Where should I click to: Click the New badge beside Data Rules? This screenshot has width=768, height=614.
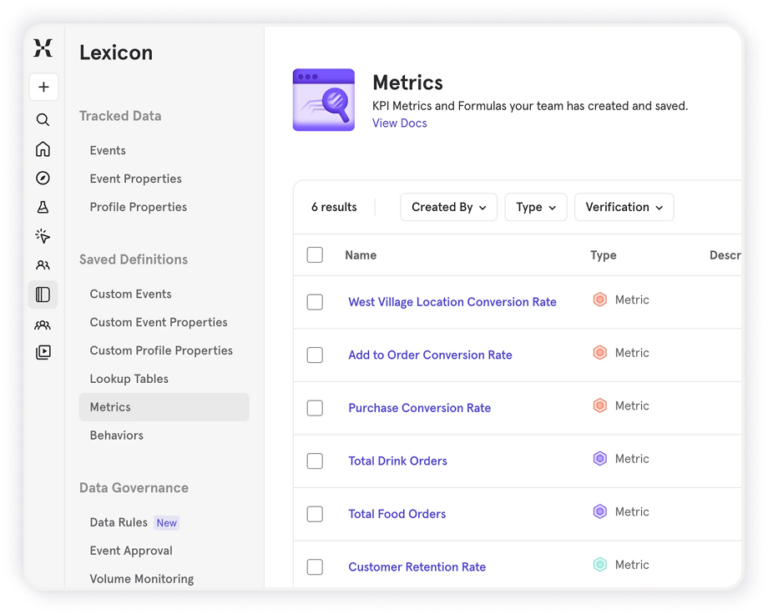(167, 523)
